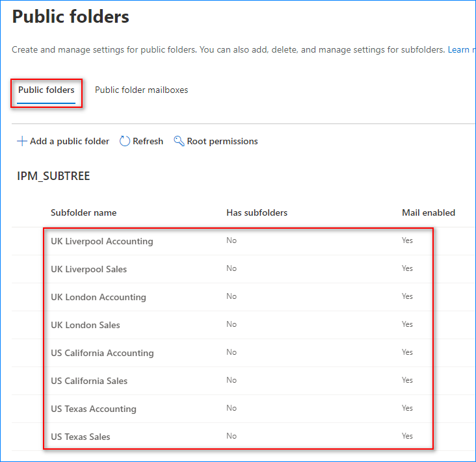Screen dimensions: 476x462
Task: Select the US Texas Sales folder
Action: [x=81, y=437]
